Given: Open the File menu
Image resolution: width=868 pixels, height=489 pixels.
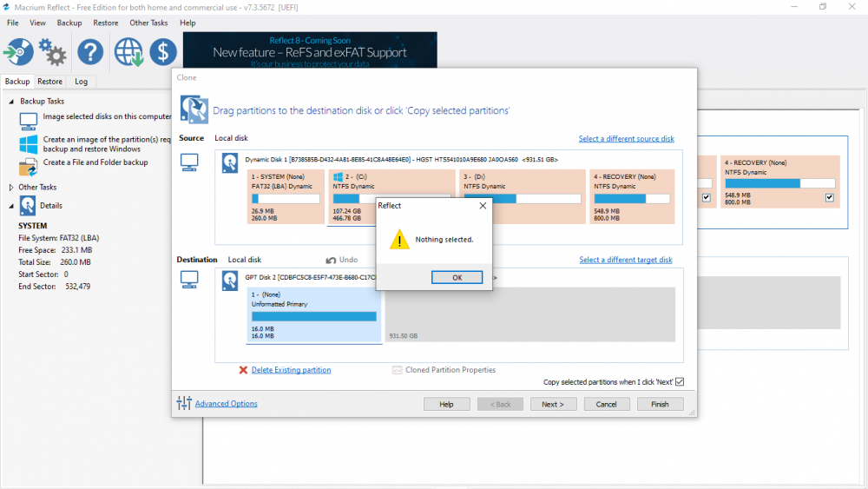Looking at the screenshot, I should coord(13,23).
